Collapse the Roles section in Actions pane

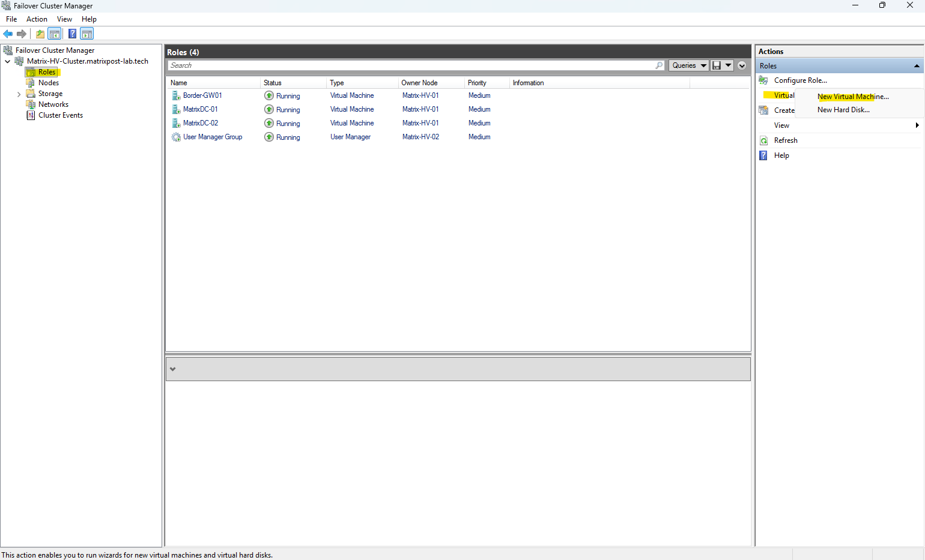coord(917,66)
